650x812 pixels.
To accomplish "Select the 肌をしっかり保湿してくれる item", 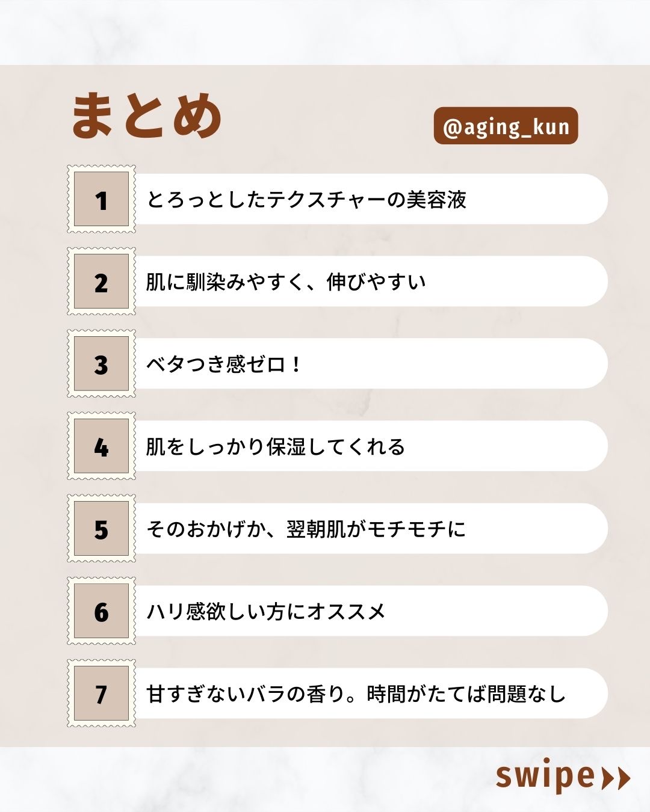I will coord(275,447).
